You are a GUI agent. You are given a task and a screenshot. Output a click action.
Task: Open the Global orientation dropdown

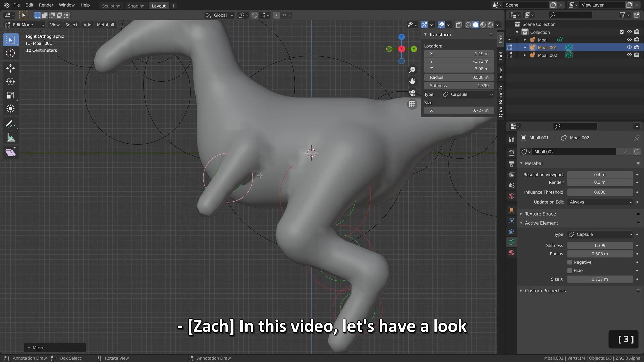point(220,15)
